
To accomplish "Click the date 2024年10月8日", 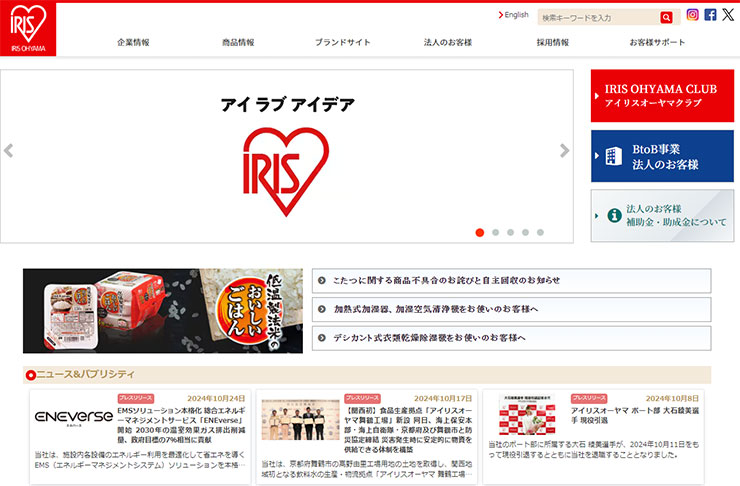I will (x=672, y=398).
